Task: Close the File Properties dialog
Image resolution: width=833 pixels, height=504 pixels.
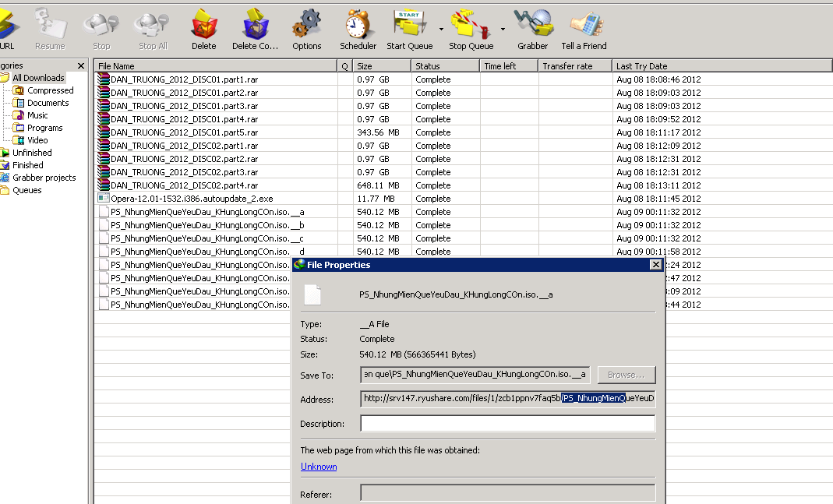Action: tap(656, 265)
